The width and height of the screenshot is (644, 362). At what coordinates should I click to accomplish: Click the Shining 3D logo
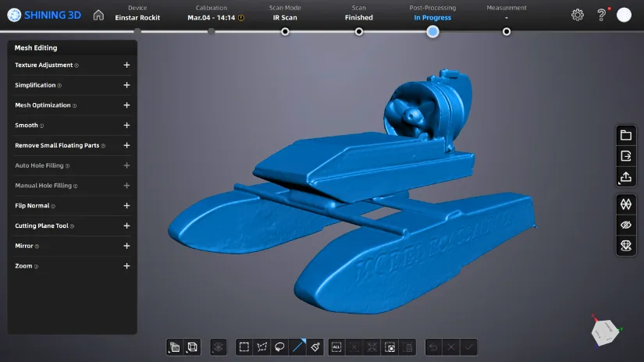[x=44, y=15]
